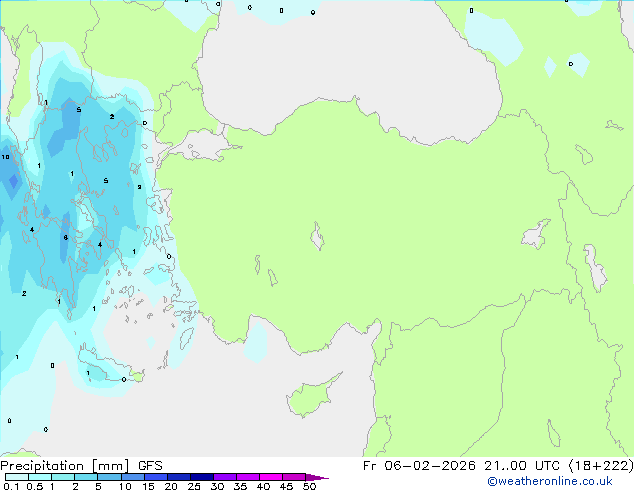
Task: Click the '(18+222)' forecast run label
Action: pyautogui.click(x=601, y=466)
